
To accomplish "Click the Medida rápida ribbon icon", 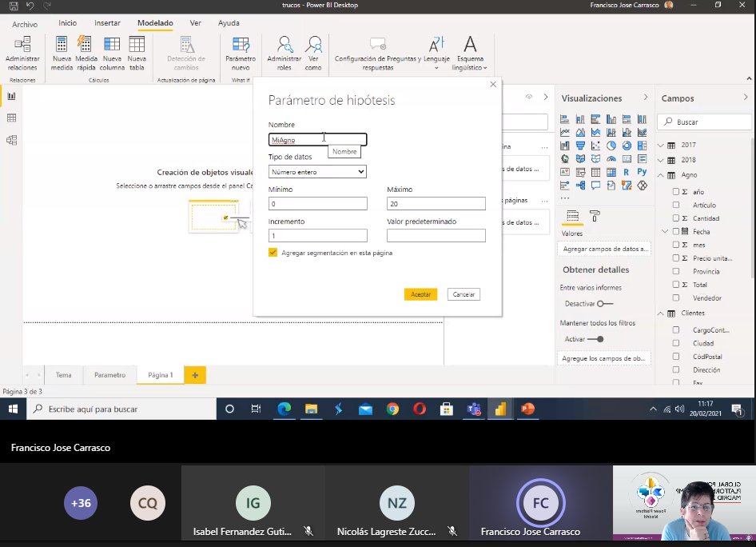I will 86,54.
